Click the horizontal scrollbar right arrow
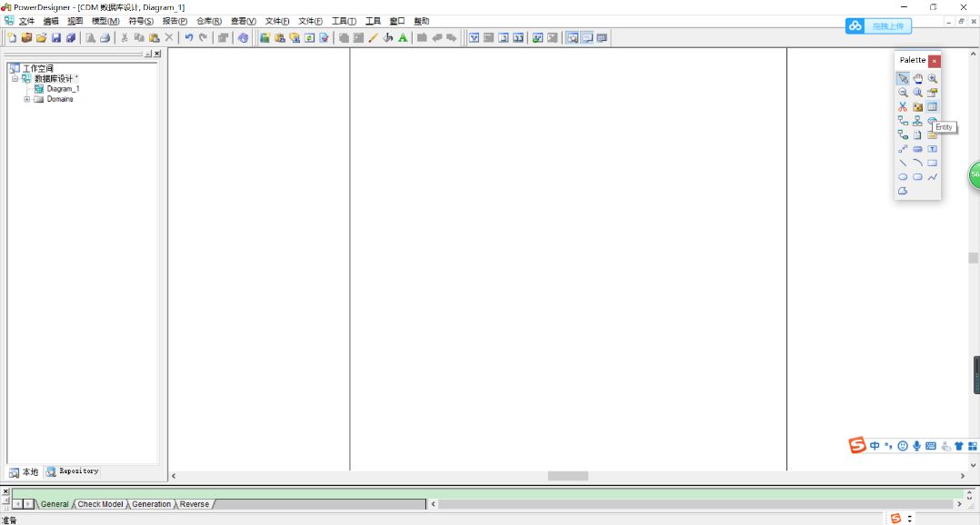 pos(963,476)
